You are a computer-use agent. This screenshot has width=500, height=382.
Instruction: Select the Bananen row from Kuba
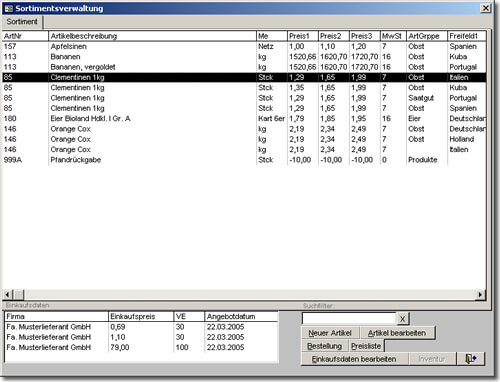tap(244, 57)
